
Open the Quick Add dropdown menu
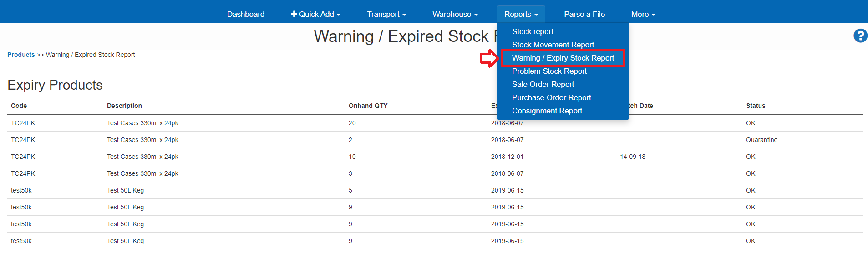click(315, 14)
